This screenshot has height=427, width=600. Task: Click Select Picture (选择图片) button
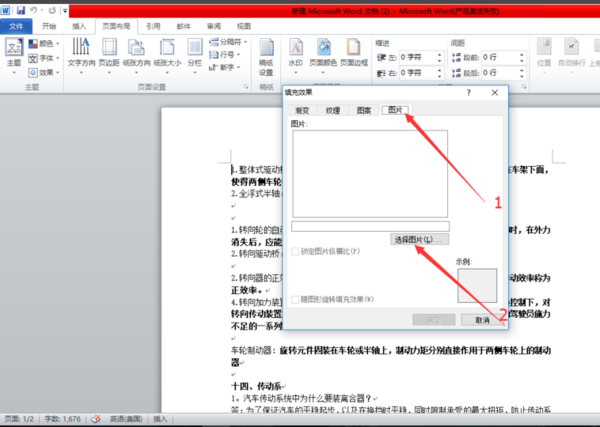click(x=419, y=240)
